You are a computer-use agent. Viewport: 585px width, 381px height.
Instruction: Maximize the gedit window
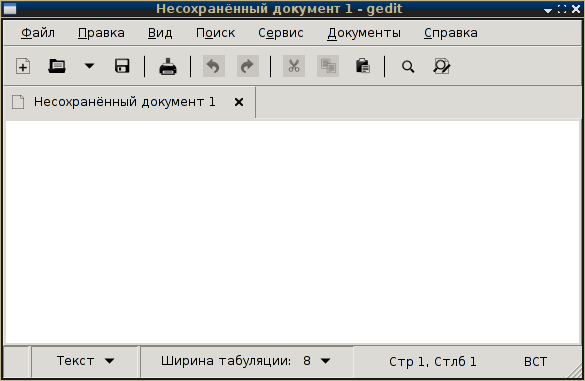(x=562, y=9)
